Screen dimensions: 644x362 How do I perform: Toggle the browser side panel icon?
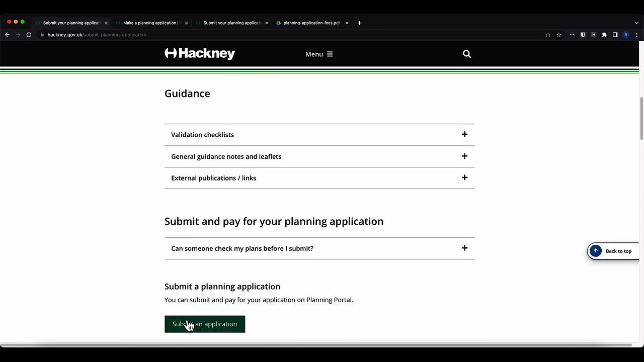click(x=615, y=35)
